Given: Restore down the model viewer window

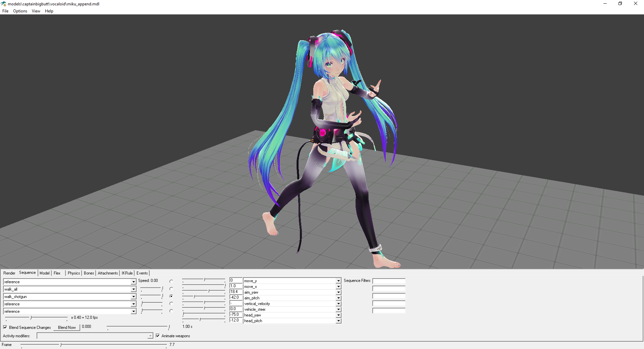Looking at the screenshot, I should [x=620, y=4].
